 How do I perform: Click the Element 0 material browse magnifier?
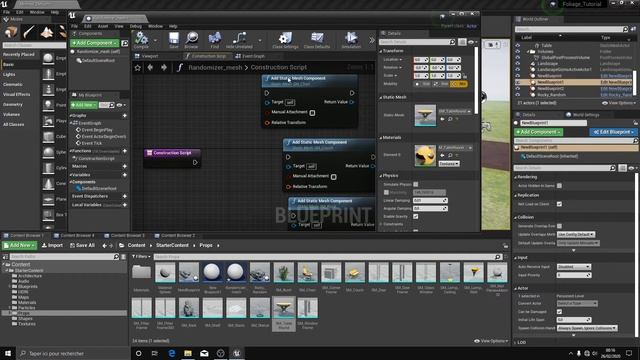click(450, 156)
